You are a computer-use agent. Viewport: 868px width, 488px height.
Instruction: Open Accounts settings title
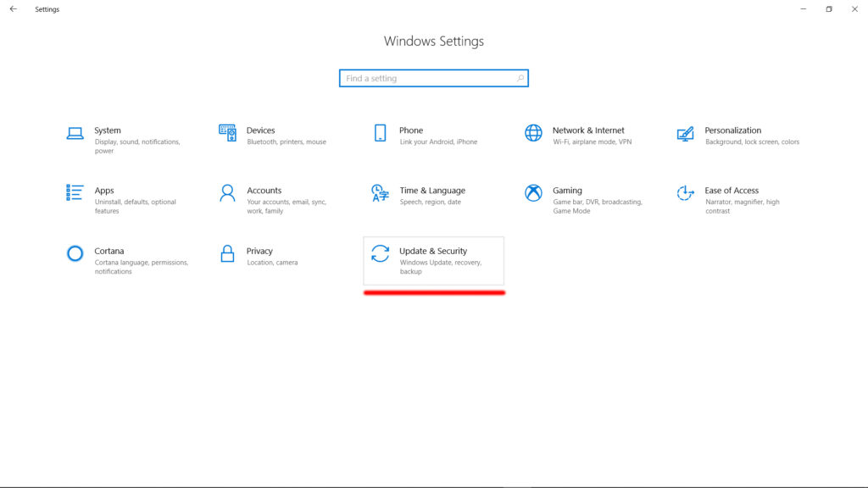point(264,191)
